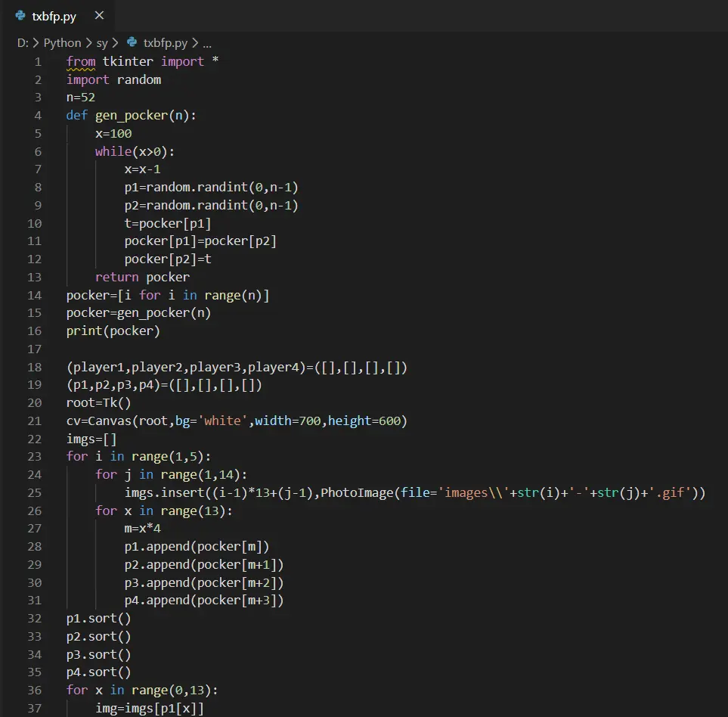Click 'pocker[p2]=t' on line 12

click(168, 259)
